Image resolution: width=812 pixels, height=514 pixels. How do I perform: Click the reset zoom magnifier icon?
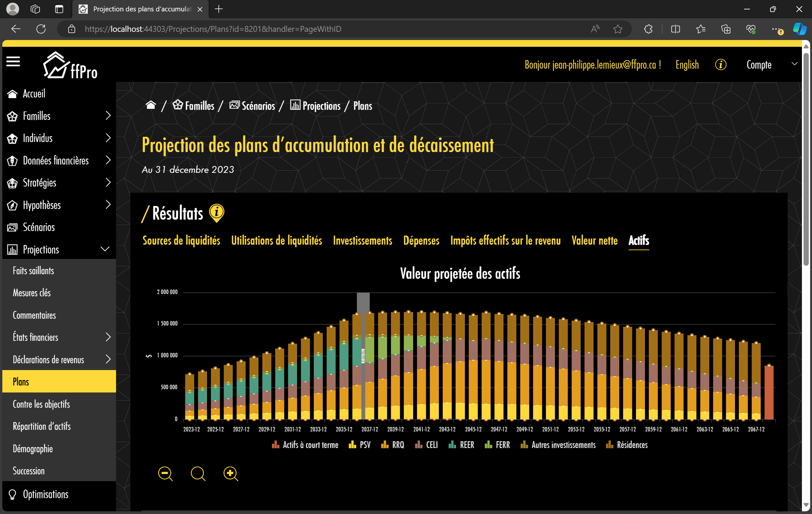pos(198,474)
